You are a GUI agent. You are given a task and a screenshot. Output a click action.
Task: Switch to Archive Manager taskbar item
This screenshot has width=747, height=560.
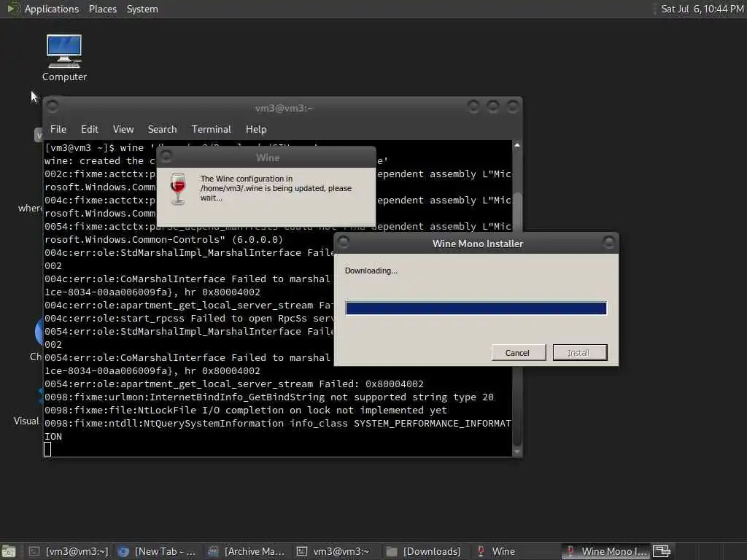[x=247, y=551]
